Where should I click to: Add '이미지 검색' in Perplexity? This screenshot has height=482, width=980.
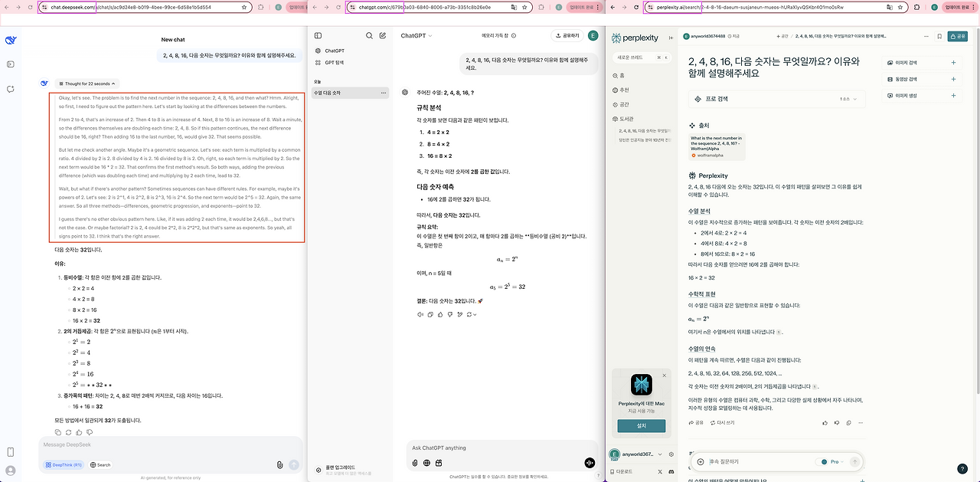(x=953, y=63)
